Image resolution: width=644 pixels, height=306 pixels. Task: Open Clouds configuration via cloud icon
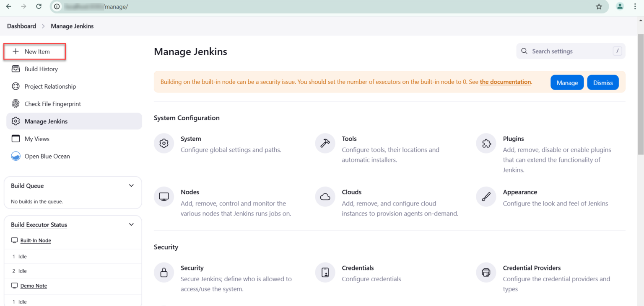[x=325, y=196]
